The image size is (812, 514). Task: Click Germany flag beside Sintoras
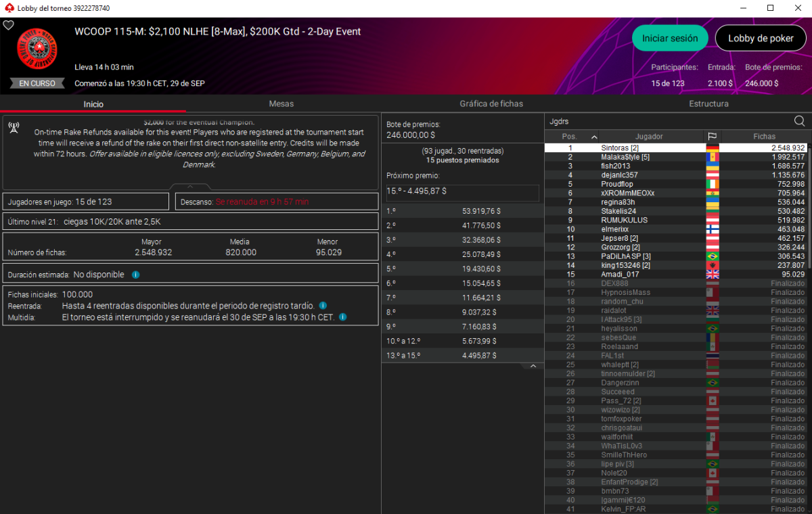pos(712,147)
